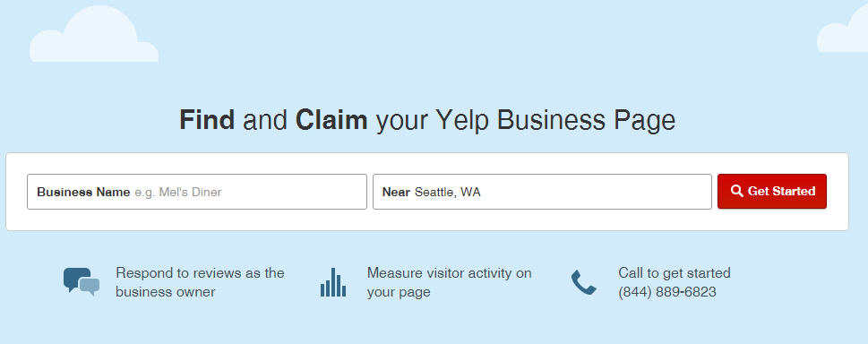Image resolution: width=868 pixels, height=344 pixels.
Task: Click the red Get Started button
Action: click(771, 191)
